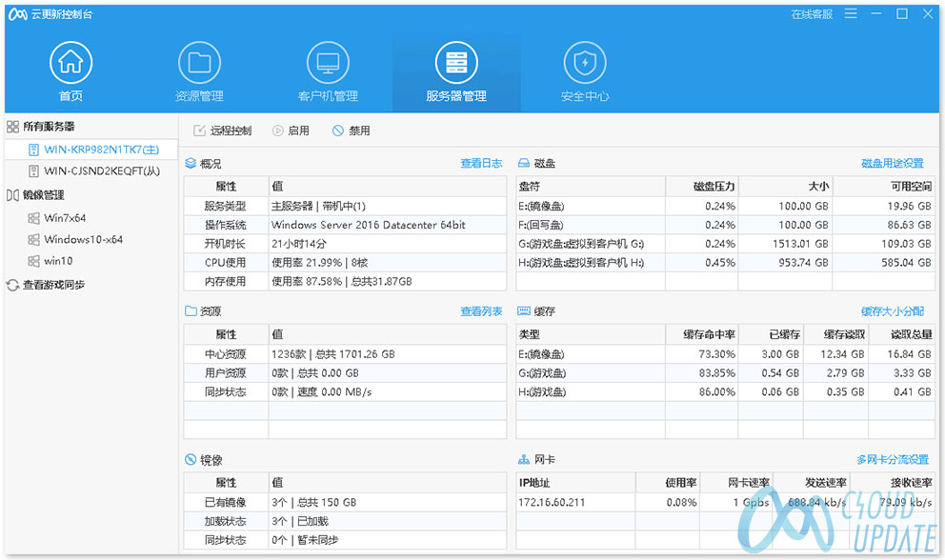Open the 缓存大小分配 link

pos(893,311)
